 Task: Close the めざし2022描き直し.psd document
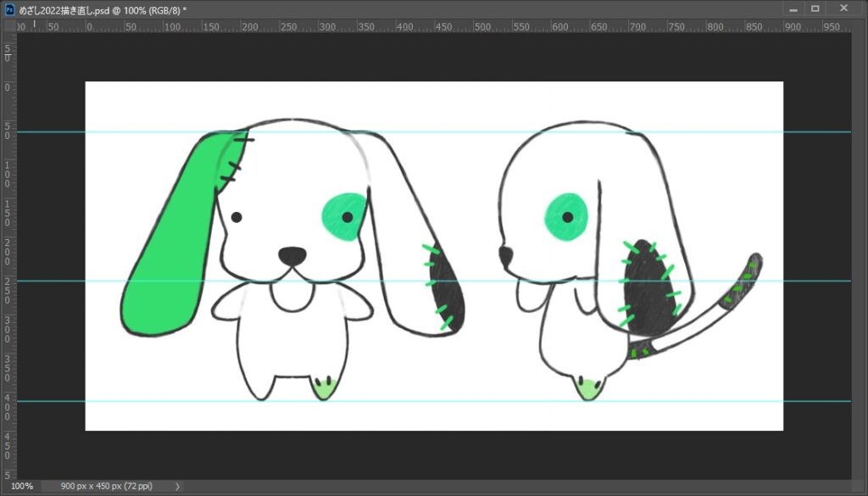pyautogui.click(x=844, y=9)
